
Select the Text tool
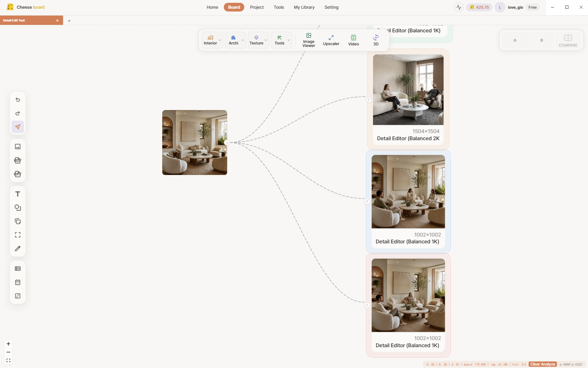coord(18,194)
